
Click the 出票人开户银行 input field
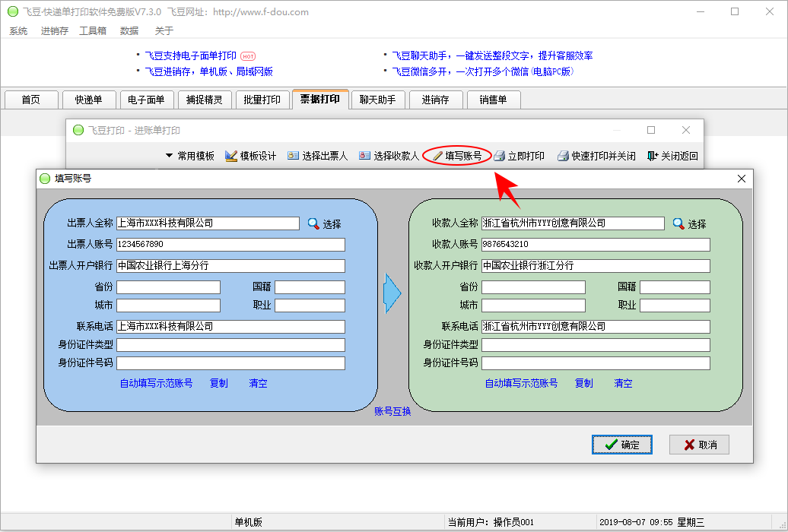coord(230,266)
